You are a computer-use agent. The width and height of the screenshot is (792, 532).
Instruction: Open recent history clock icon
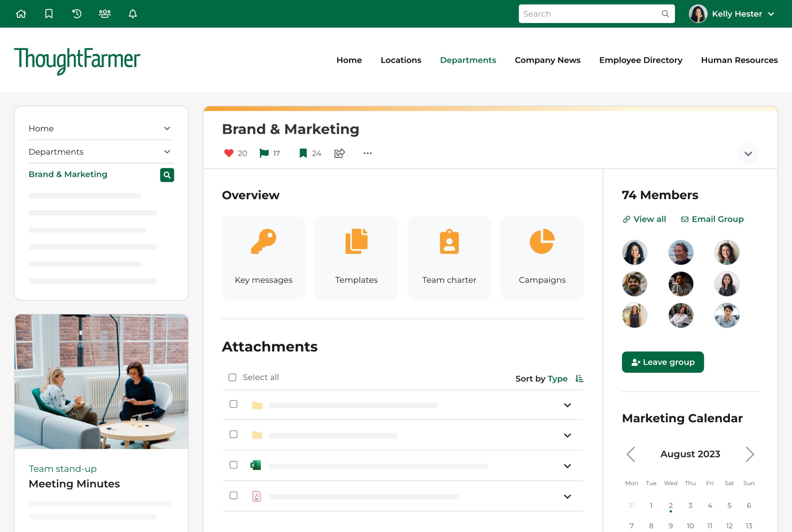tap(77, 14)
